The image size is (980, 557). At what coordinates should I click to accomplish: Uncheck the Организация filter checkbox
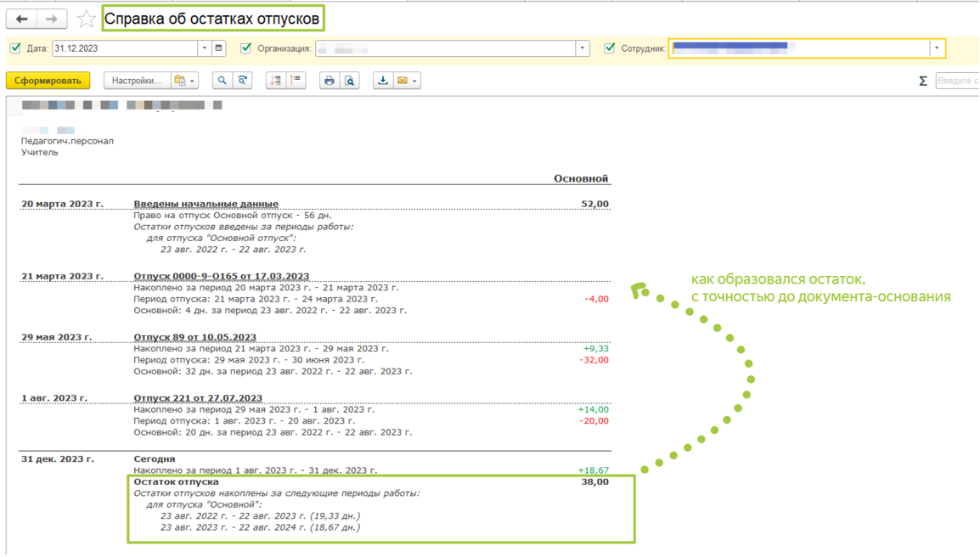[x=246, y=48]
